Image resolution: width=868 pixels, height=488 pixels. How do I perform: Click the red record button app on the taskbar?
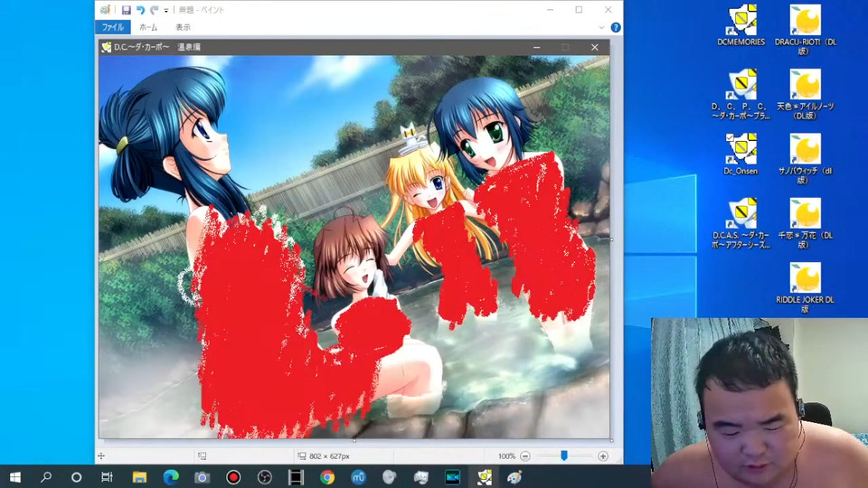pos(233,477)
